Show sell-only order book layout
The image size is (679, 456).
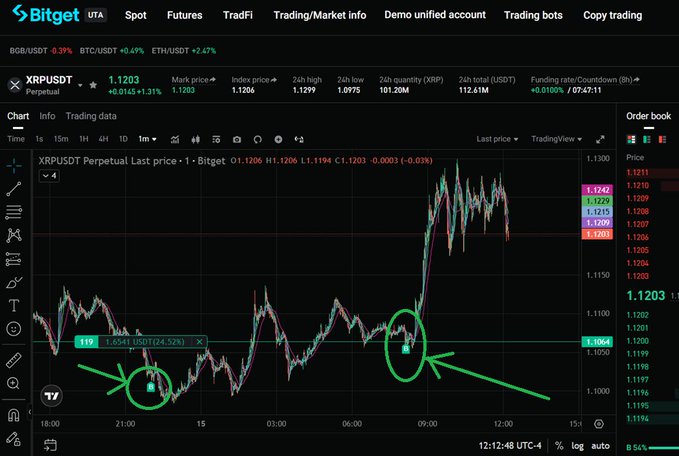tap(662, 139)
